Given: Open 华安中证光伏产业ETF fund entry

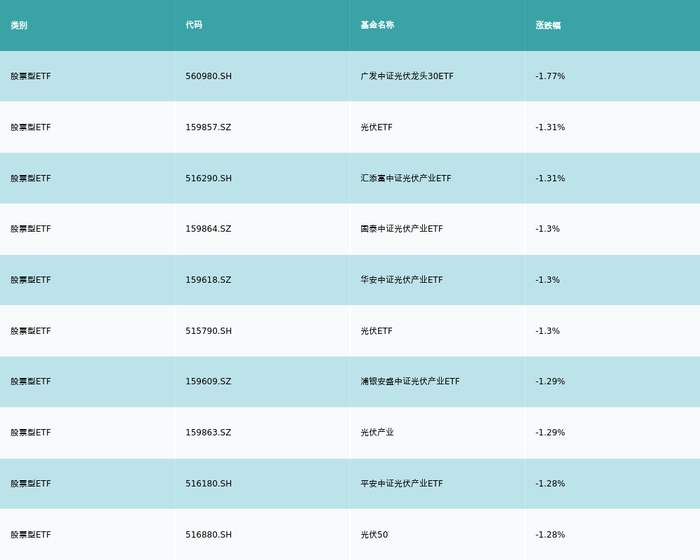Looking at the screenshot, I should [x=402, y=280].
